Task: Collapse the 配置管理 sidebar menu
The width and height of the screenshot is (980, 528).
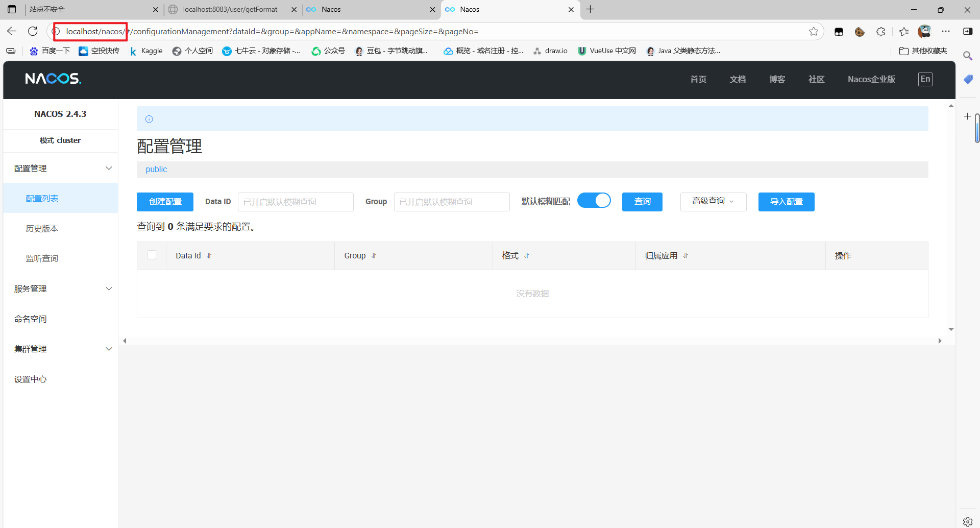Action: 61,169
